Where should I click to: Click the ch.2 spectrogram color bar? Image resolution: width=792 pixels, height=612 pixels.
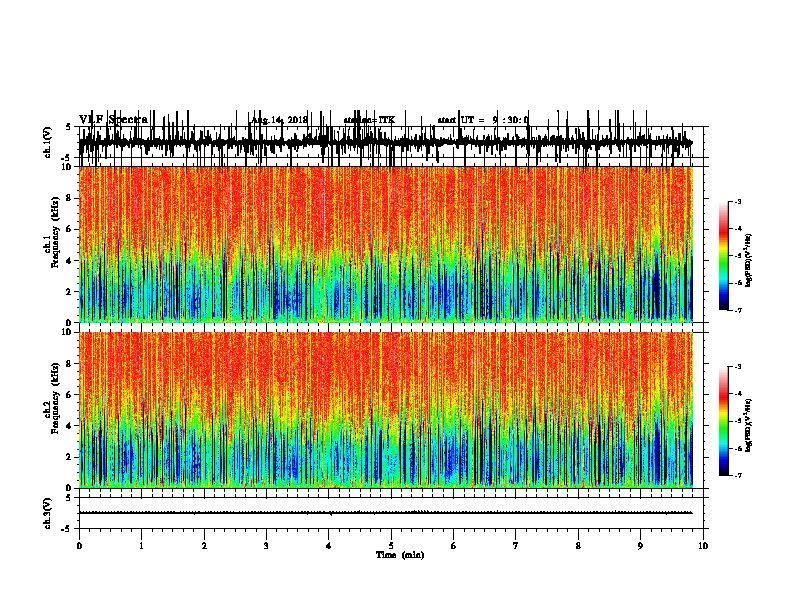point(724,421)
